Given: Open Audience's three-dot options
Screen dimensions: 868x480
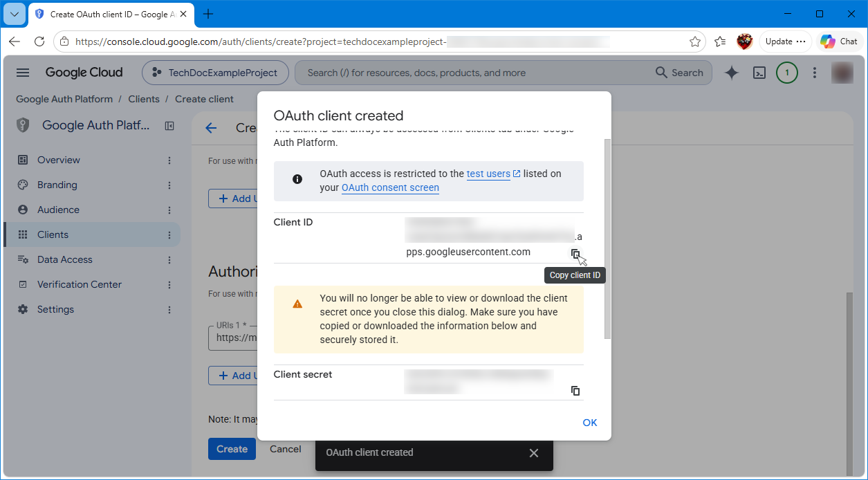Looking at the screenshot, I should [169, 210].
